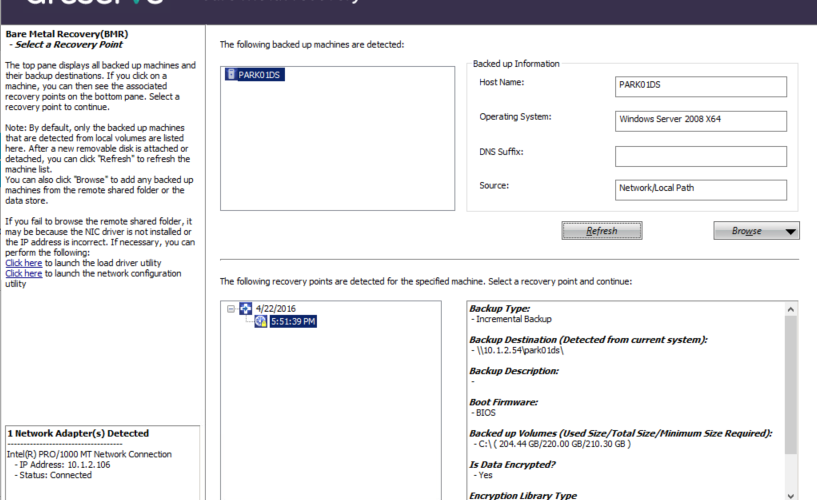Click the "- Yes" encryption value

tap(482, 475)
